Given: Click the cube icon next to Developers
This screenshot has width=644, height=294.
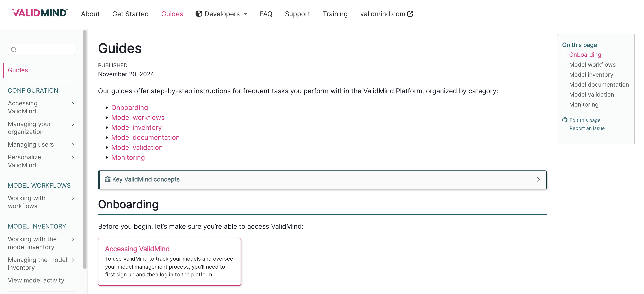Looking at the screenshot, I should click(x=199, y=14).
